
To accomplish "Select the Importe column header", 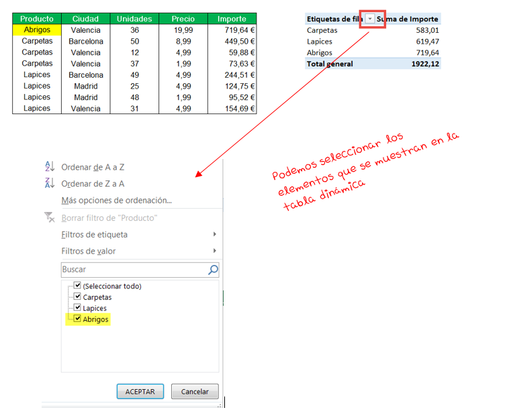I will click(x=232, y=19).
